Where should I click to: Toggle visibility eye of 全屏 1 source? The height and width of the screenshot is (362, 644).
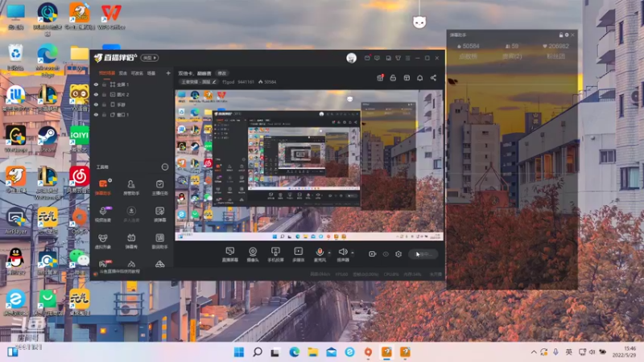click(96, 84)
